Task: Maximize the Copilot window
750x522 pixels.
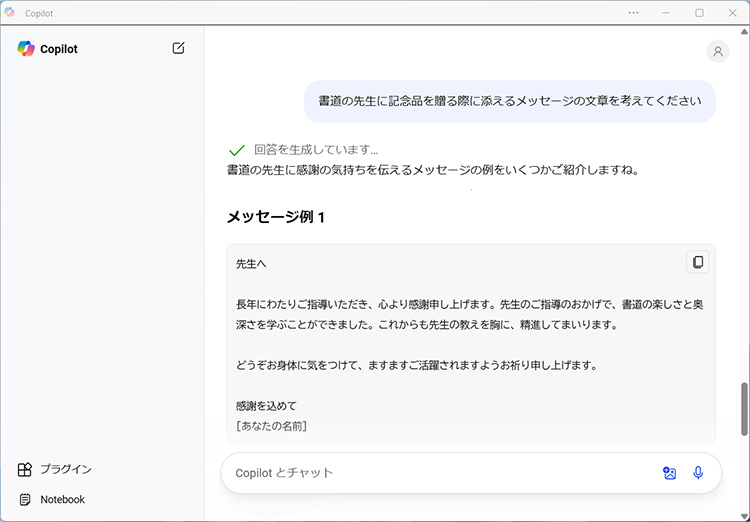Action: point(699,13)
